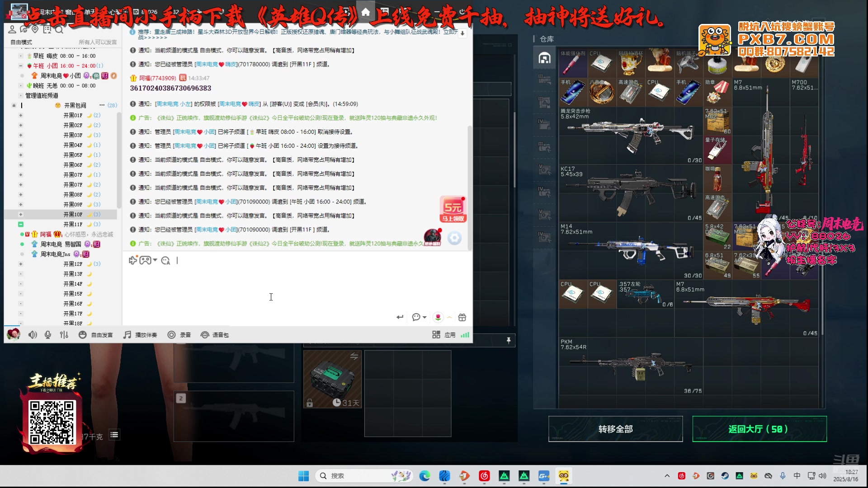Screen dimensions: 868x488
Task: Click the signal strength bars icon
Action: point(465,335)
